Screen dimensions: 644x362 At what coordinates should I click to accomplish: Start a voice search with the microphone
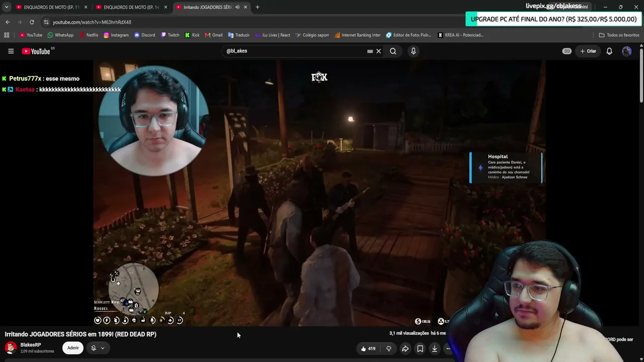point(413,51)
